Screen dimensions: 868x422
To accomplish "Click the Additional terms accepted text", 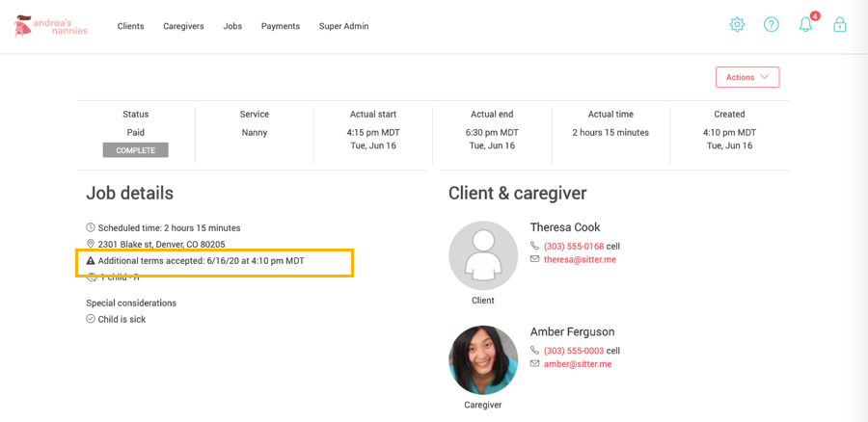I will [201, 260].
